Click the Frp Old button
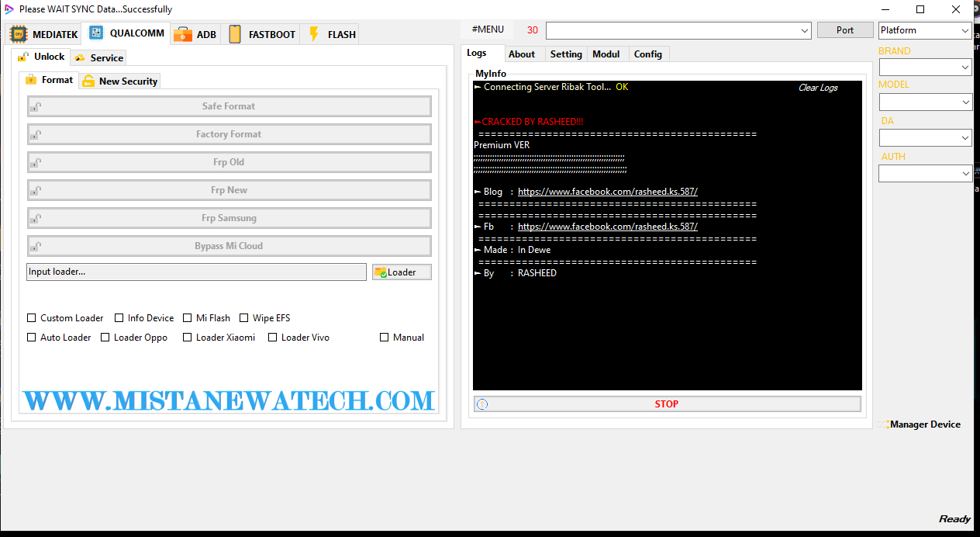The height and width of the screenshot is (537, 980). pos(229,162)
